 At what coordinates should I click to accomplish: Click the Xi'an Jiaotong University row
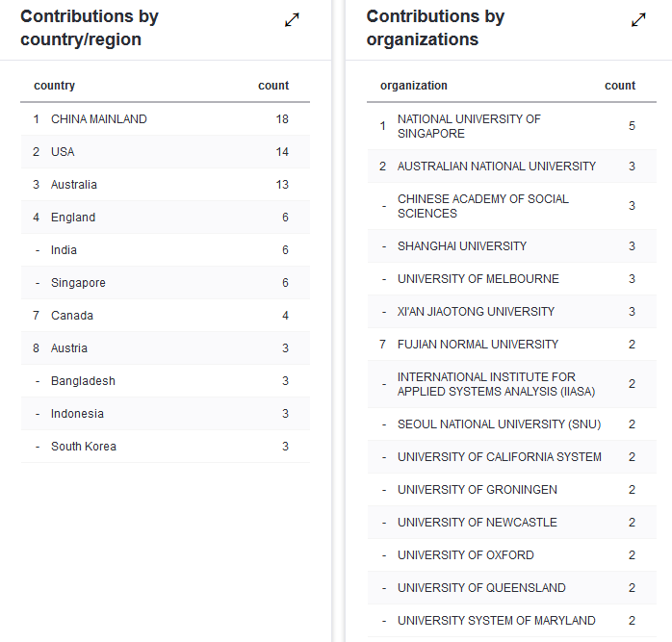point(476,312)
